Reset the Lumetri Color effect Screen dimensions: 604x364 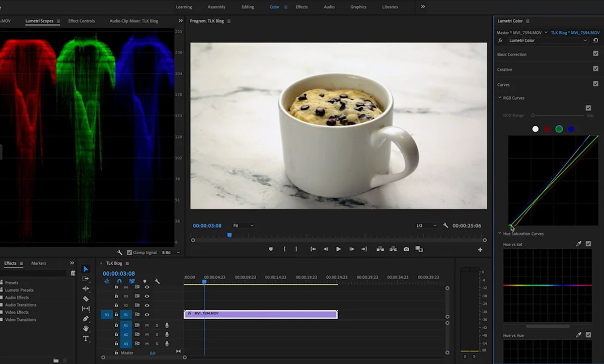click(596, 40)
